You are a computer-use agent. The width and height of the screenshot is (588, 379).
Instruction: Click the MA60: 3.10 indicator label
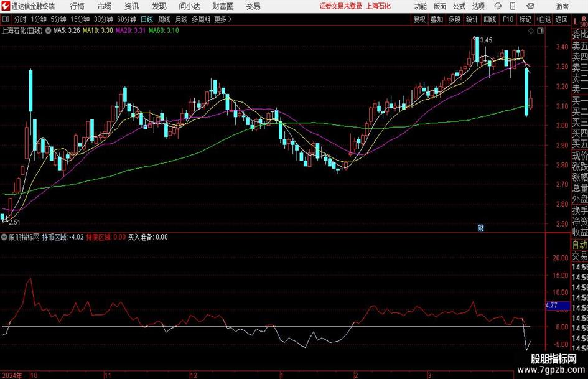(164, 30)
